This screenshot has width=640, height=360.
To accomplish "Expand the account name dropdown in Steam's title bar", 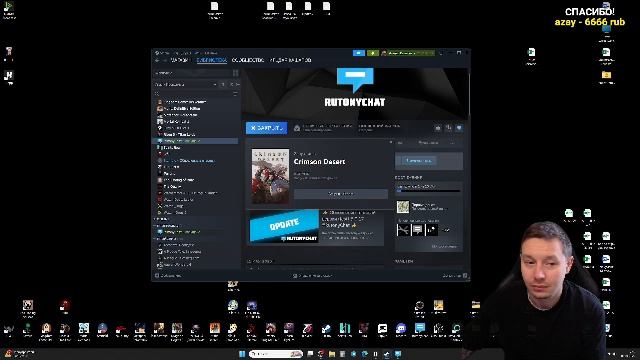I will pyautogui.click(x=408, y=53).
